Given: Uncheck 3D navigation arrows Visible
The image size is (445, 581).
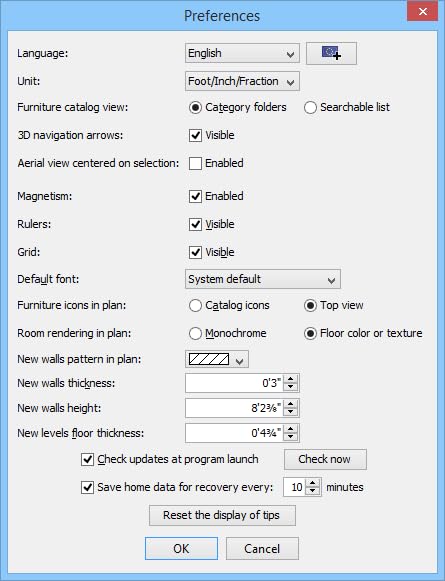Looking at the screenshot, I should (x=195, y=135).
